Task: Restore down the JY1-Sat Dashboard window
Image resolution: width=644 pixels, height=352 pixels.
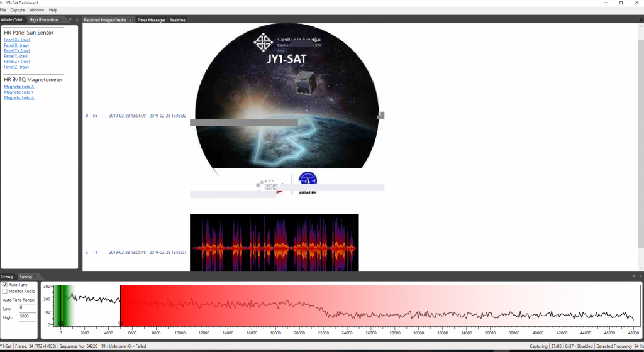Action: (x=621, y=3)
